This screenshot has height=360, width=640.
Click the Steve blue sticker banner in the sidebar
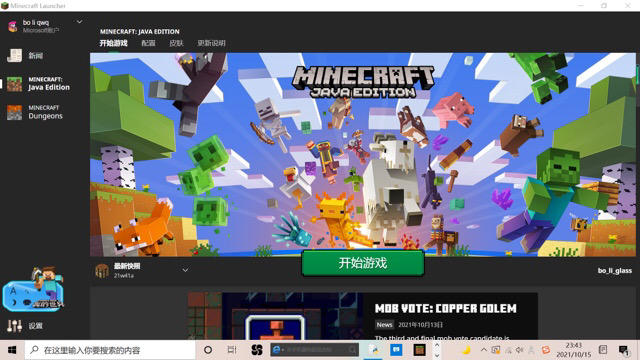click(x=33, y=290)
